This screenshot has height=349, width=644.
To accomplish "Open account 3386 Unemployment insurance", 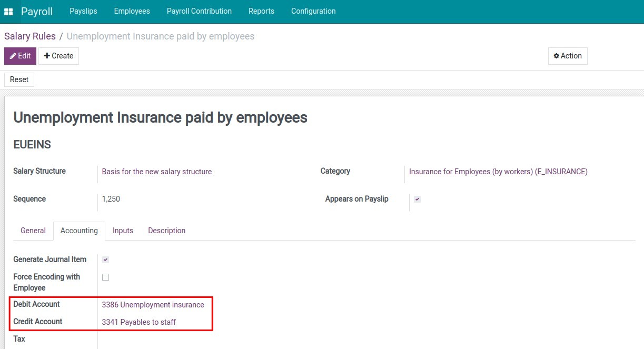I will point(153,305).
